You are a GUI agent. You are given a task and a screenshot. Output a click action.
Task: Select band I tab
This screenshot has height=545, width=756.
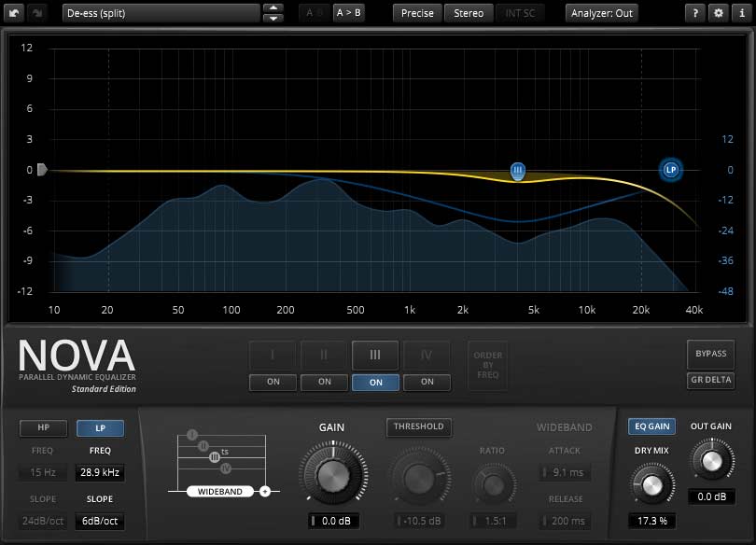(x=273, y=356)
